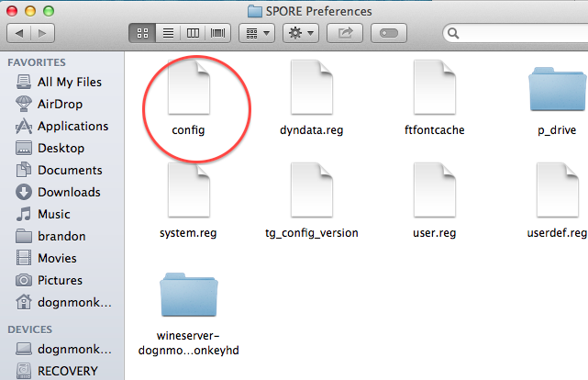This screenshot has width=588, height=380.
Task: Select the user.reg file icon
Action: click(x=434, y=190)
